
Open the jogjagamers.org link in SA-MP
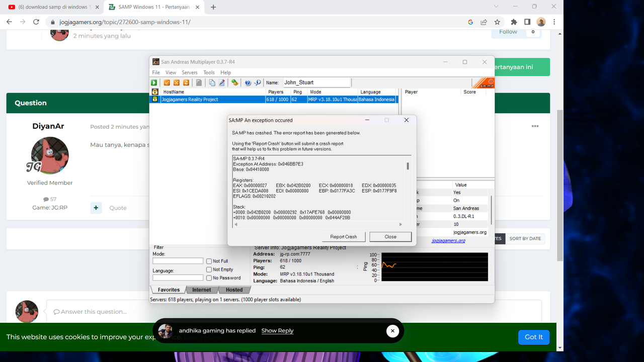tap(448, 241)
